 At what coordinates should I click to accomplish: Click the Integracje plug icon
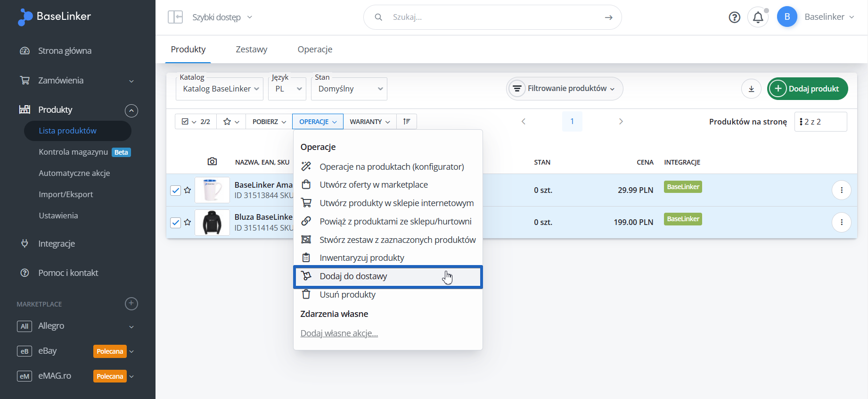pos(25,244)
